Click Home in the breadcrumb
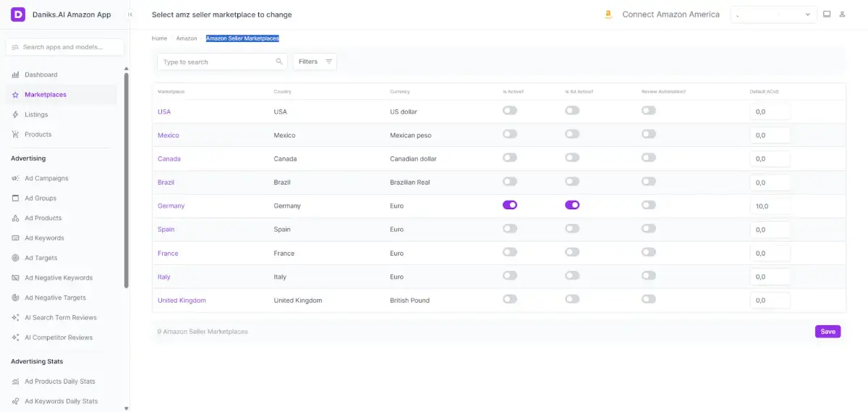 tap(159, 38)
